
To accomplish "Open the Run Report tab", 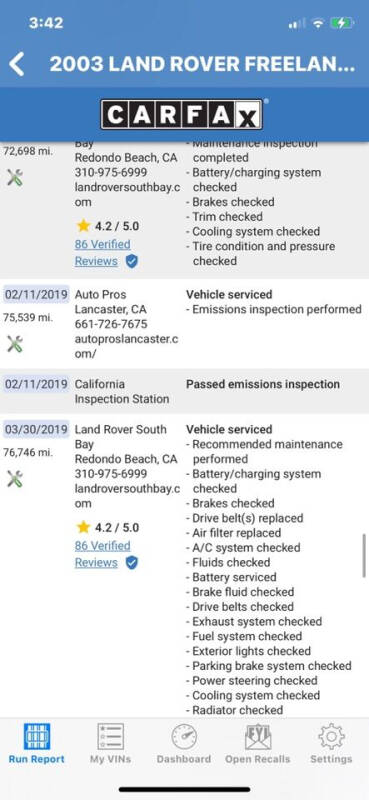I will 37,743.
